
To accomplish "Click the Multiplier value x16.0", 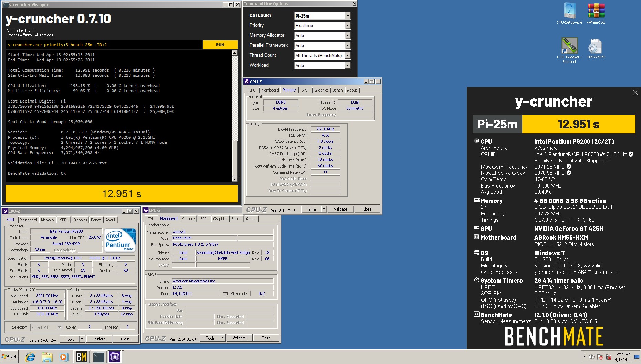I will (47, 302).
